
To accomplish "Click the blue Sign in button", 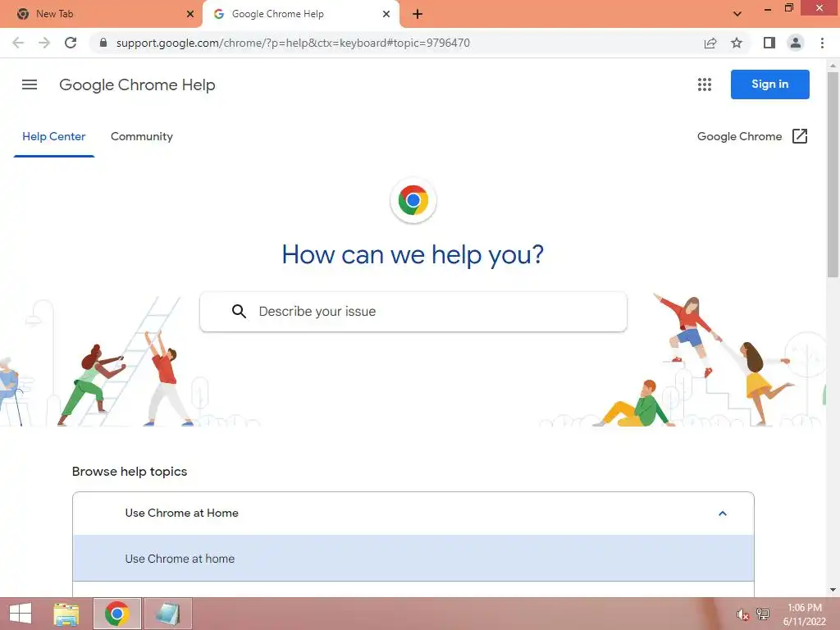I will (x=769, y=84).
